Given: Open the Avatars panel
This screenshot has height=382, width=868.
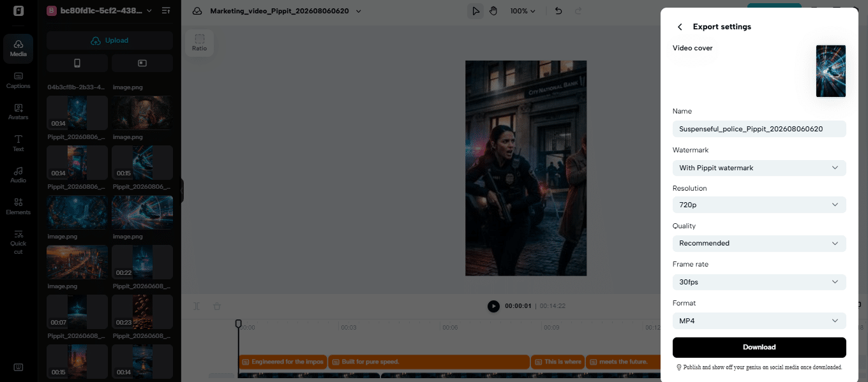Looking at the screenshot, I should point(18,112).
